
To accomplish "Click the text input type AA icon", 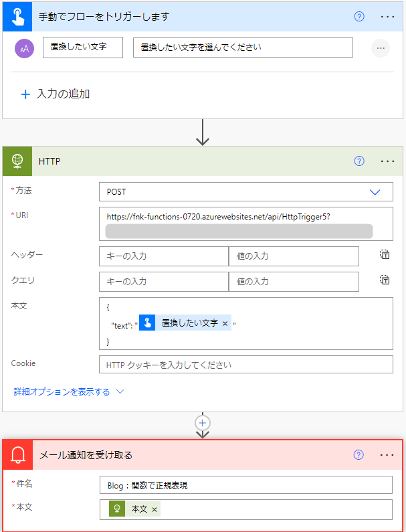I will (x=25, y=49).
